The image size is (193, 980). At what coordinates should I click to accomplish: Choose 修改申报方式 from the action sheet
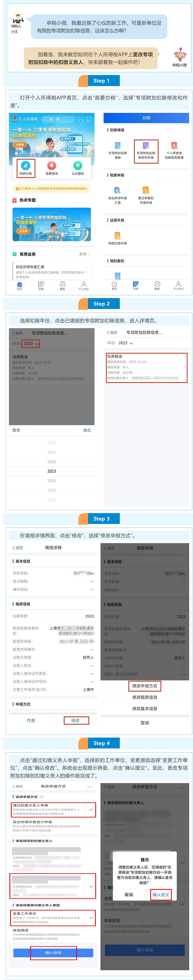[x=144, y=686]
